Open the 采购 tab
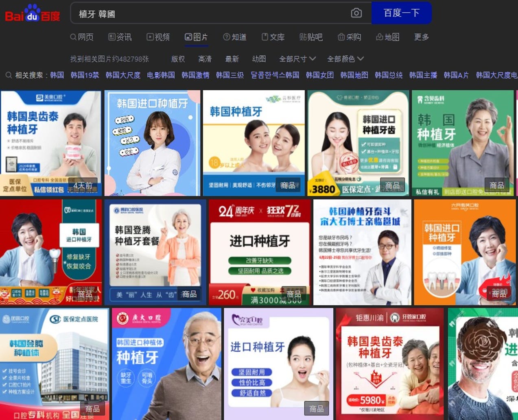518x420 pixels. point(350,37)
